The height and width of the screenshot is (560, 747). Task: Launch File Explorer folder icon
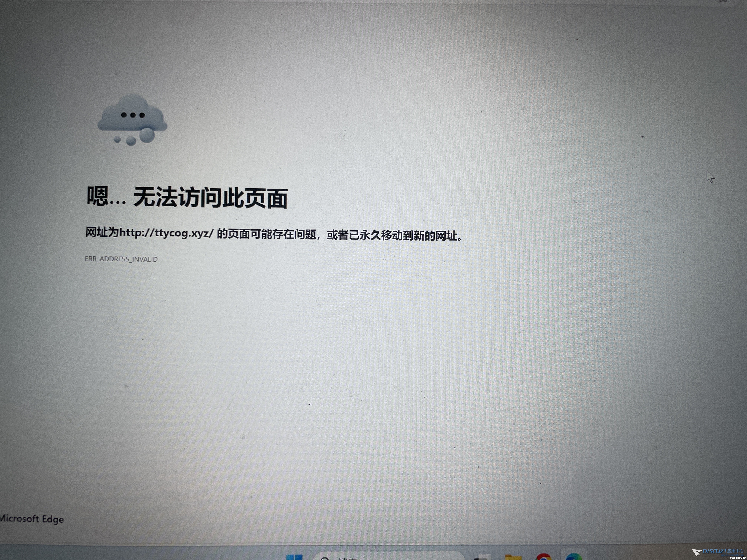point(513,557)
